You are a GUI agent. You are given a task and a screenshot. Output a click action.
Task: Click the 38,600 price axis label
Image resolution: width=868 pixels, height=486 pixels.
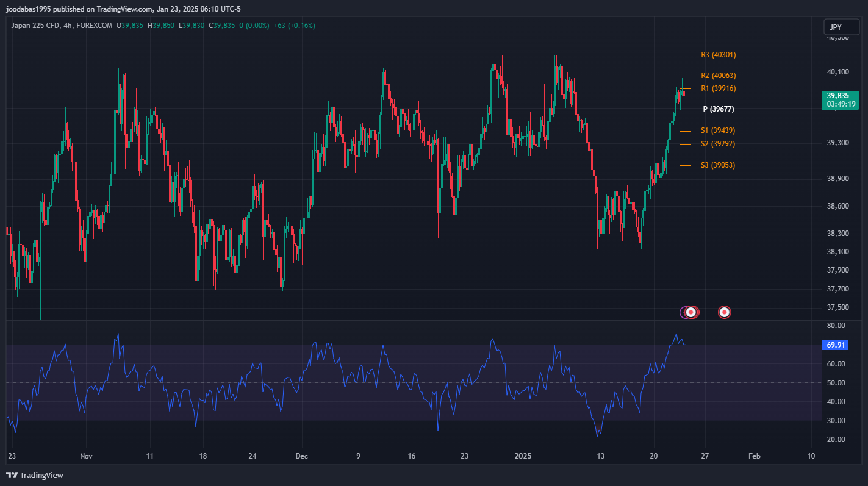(x=838, y=206)
